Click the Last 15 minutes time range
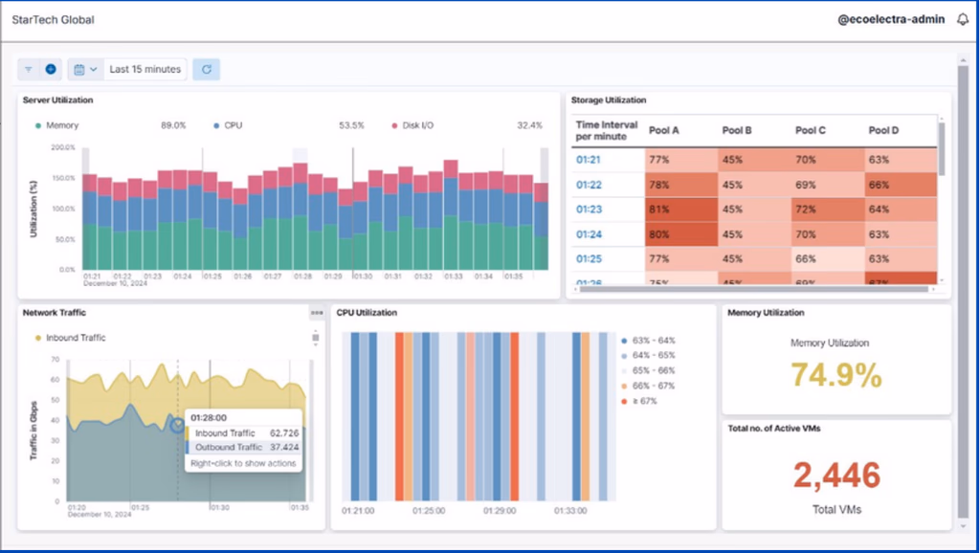The width and height of the screenshot is (980, 553). pyautogui.click(x=145, y=69)
